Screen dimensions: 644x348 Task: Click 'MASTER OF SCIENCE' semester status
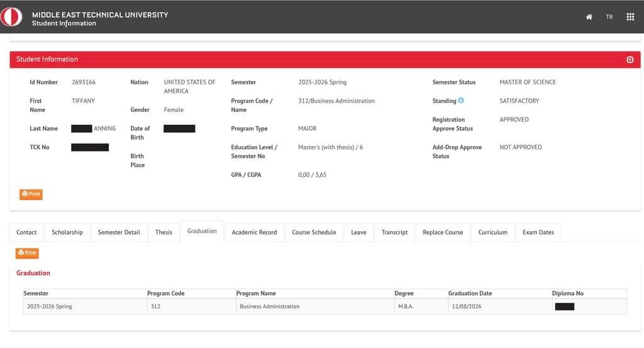click(x=528, y=82)
